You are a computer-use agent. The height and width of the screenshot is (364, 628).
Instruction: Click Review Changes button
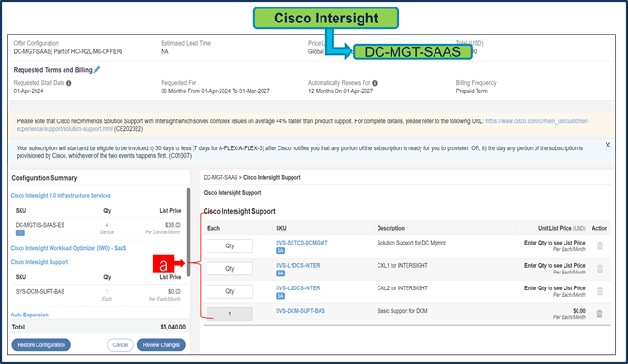click(162, 344)
